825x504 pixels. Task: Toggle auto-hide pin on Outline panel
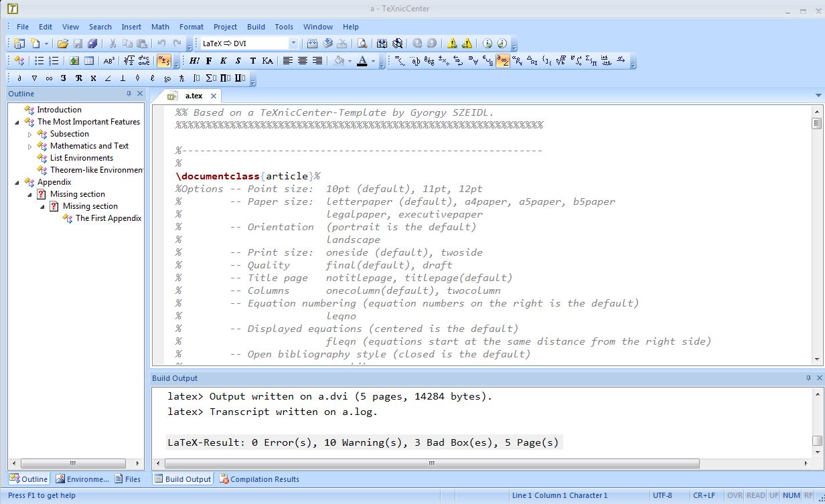point(129,94)
